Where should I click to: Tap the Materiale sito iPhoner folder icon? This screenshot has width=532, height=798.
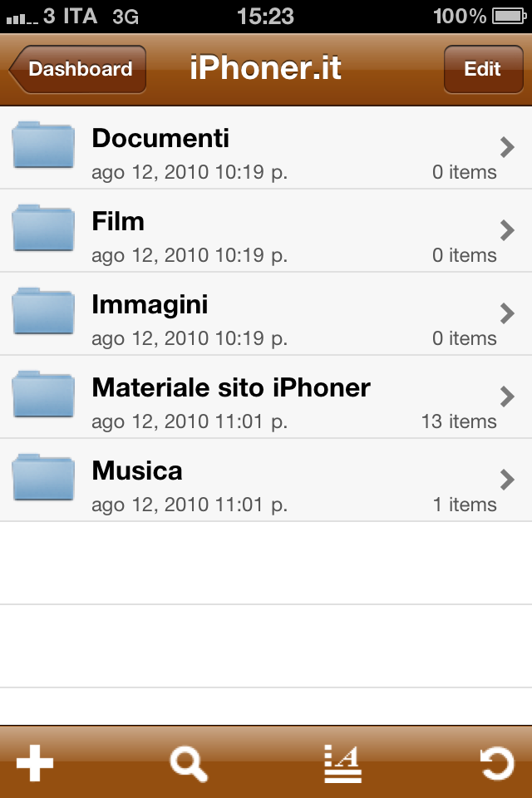[x=43, y=394]
